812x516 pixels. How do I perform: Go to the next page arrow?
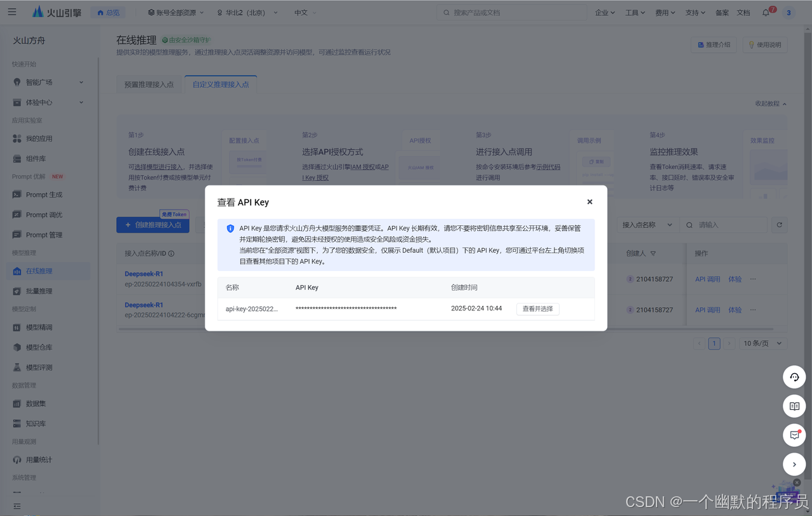click(729, 343)
